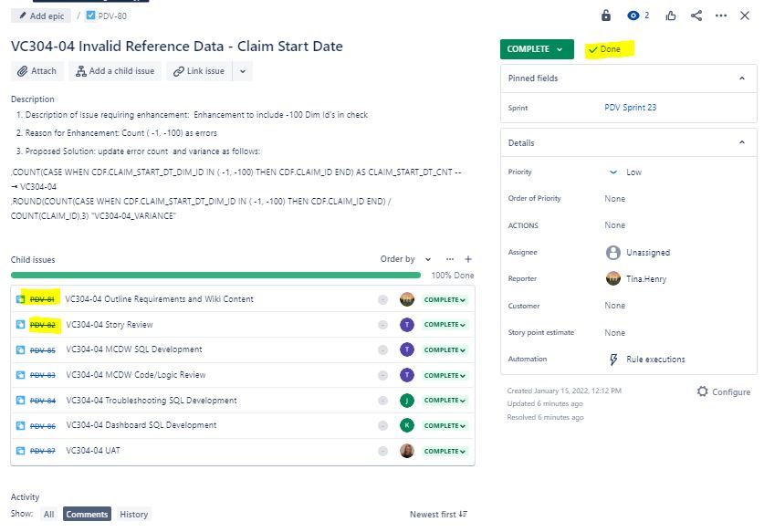Open the top three-dot actions menu

721,16
